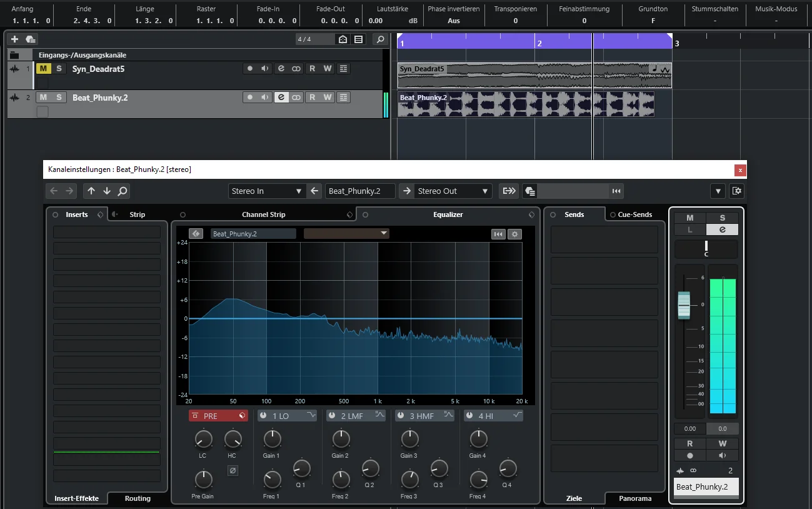Select the Eingangs-/Ausgangskanäle folder row
This screenshot has width=812, height=509.
click(194, 55)
